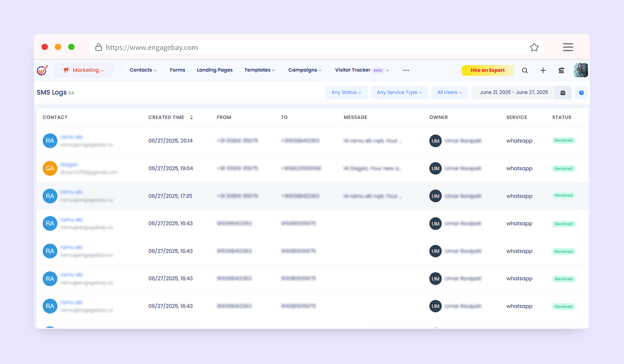Go to Forms menu item
This screenshot has width=624, height=364.
(x=177, y=70)
